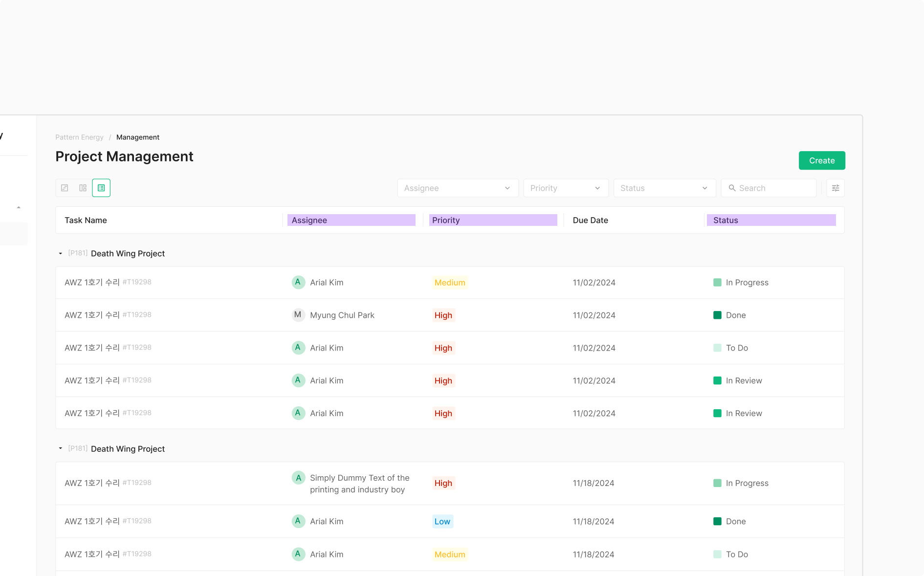Collapse the first Death Wing Project group
Image resolution: width=924 pixels, height=576 pixels.
coord(61,253)
